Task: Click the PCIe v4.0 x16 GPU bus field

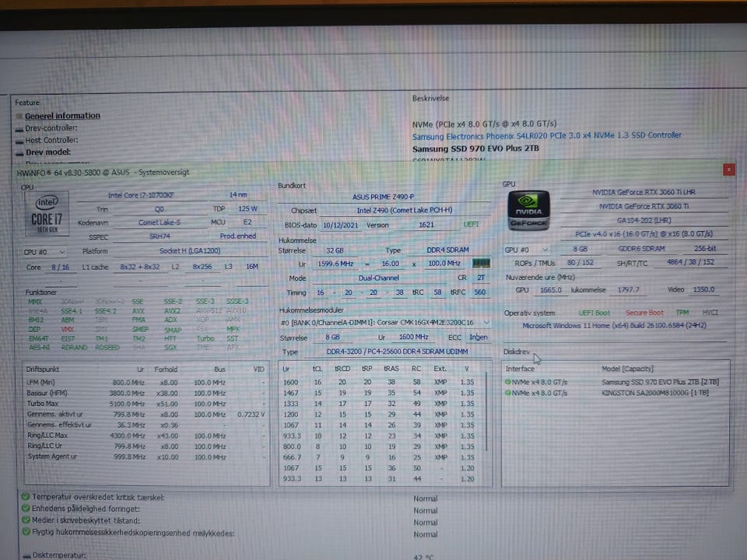Action: point(644,234)
